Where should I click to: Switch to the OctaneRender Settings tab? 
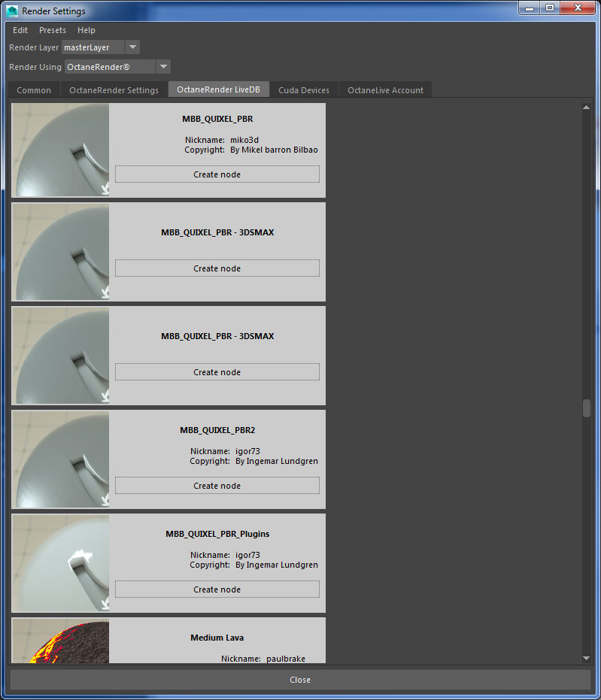coord(114,90)
